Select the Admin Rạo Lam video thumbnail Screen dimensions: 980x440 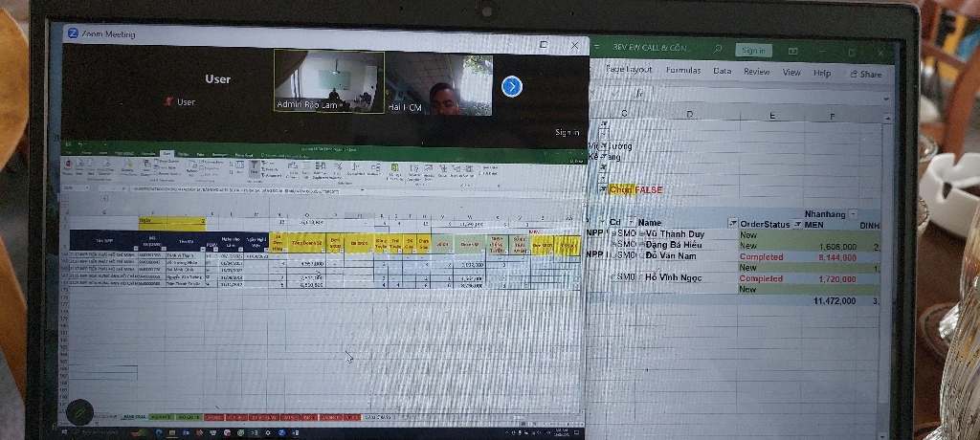(328, 82)
